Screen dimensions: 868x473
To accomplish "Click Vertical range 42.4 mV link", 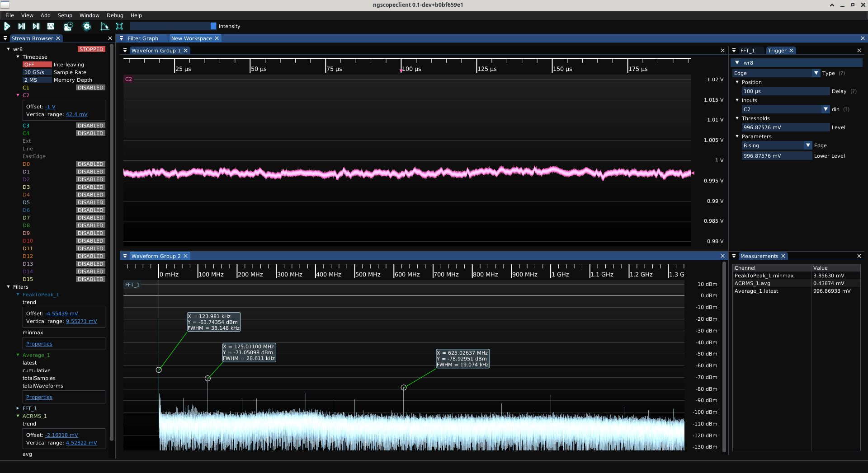I will click(77, 115).
